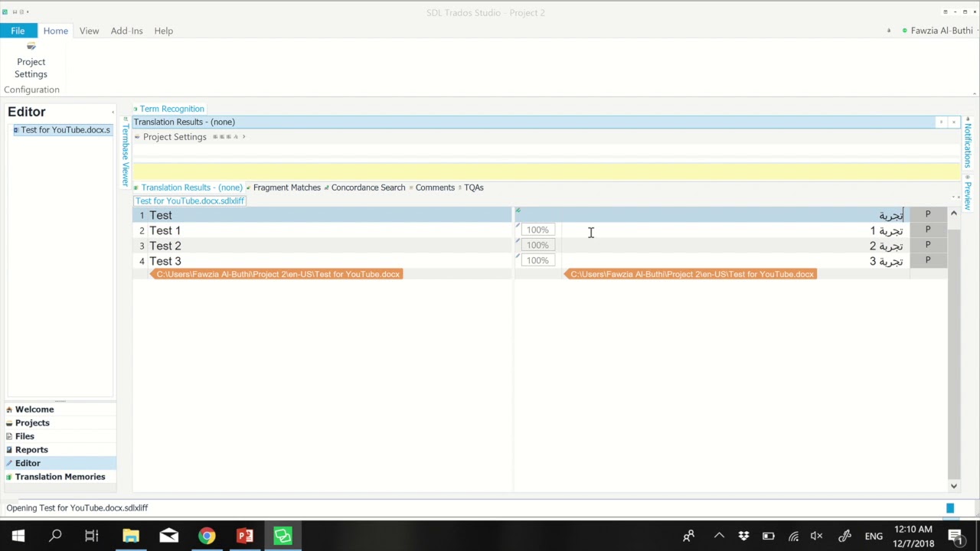Click Project Settings in Translation Results toolbar
The image size is (980, 551).
[171, 137]
